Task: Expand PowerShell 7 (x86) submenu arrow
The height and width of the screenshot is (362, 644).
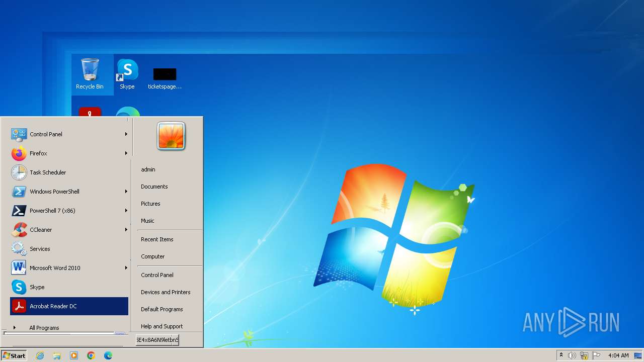Action: pos(126,211)
